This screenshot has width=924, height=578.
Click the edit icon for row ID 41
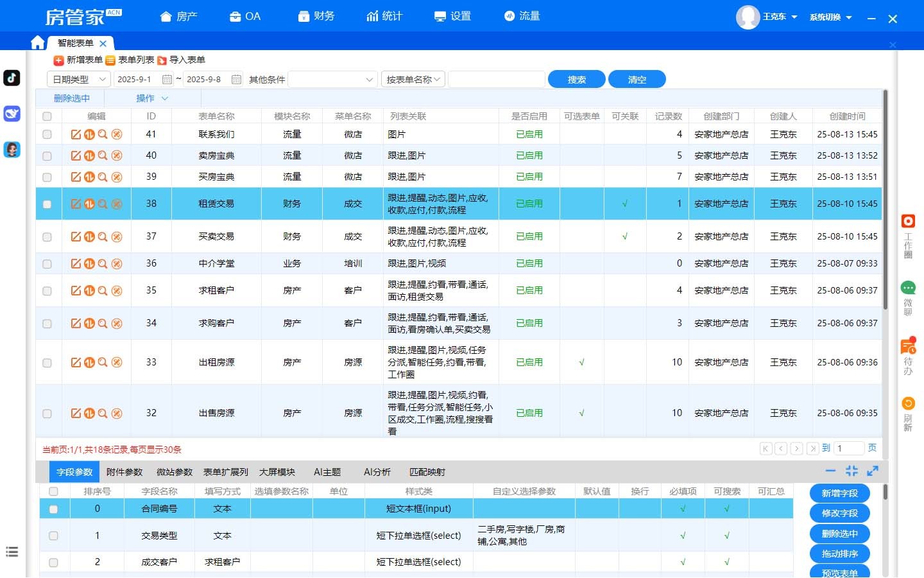[76, 134]
